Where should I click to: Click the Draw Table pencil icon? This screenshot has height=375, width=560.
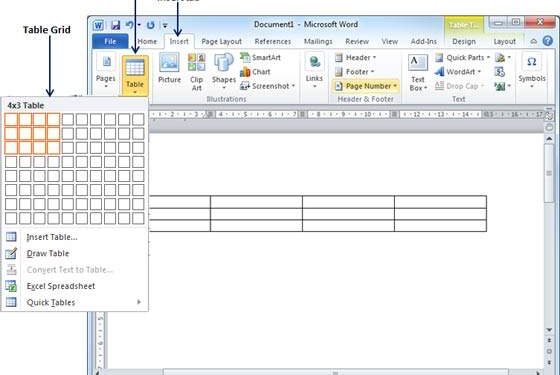point(11,253)
